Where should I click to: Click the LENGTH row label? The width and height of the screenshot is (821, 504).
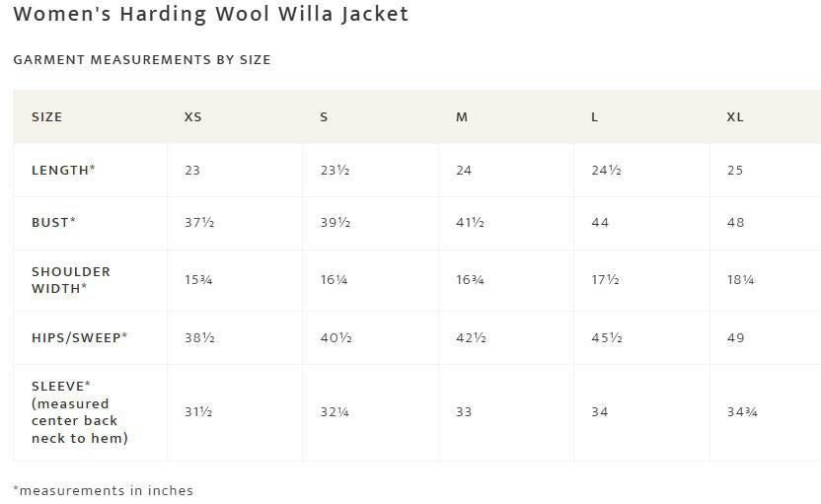pos(63,171)
